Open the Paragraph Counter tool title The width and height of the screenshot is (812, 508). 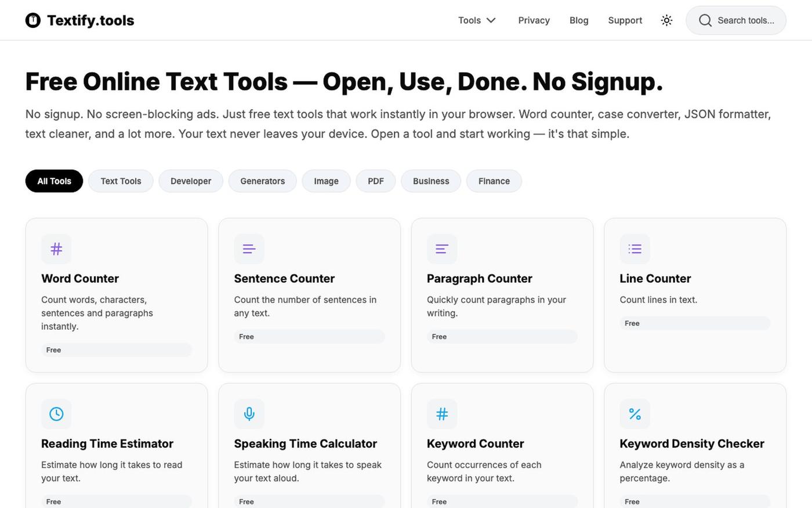pyautogui.click(x=480, y=279)
